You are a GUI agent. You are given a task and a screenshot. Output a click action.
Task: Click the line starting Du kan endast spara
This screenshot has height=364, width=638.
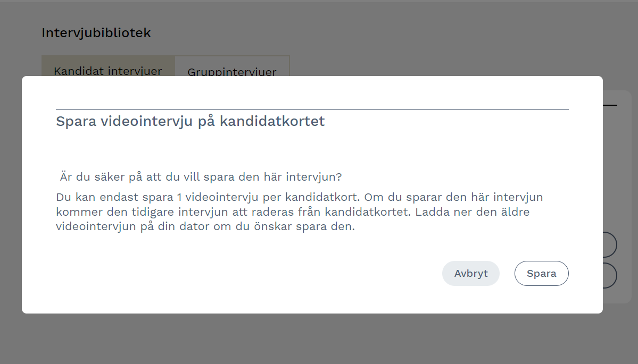[x=299, y=197]
